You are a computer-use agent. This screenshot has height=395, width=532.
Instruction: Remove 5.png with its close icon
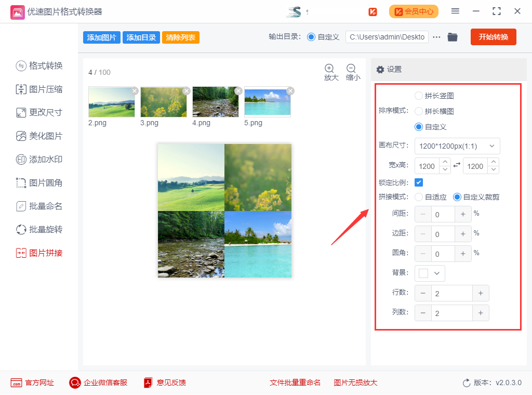[x=290, y=90]
